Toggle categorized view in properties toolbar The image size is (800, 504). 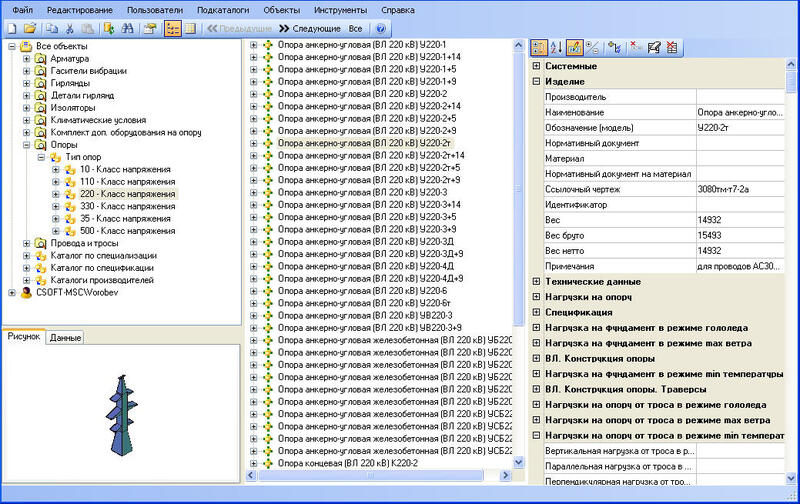[538, 47]
